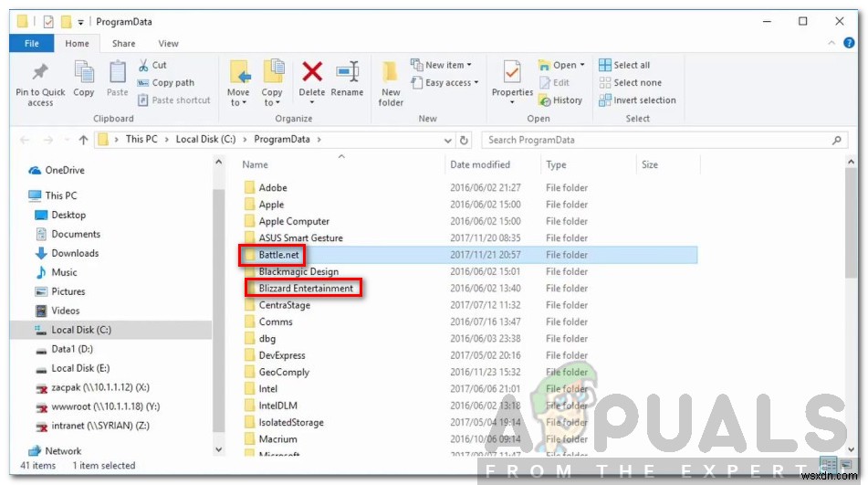Open the Copy to dropdown
Image resolution: width=868 pixels, height=485 pixels.
point(272,83)
